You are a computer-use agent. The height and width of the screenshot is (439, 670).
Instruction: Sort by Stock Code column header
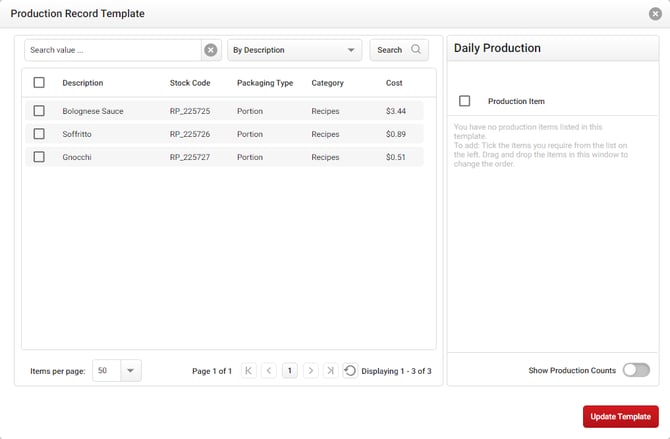coord(190,83)
